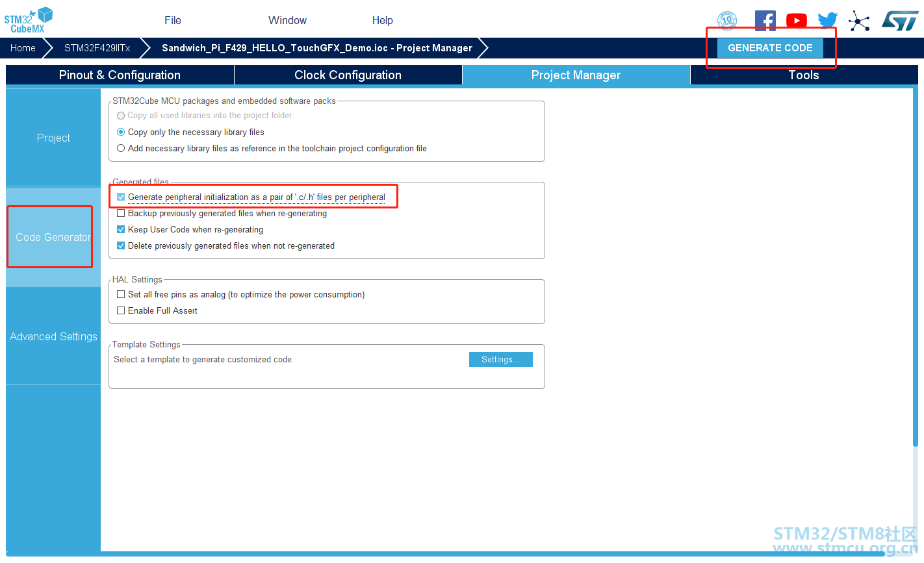Click the ST company logo
This screenshot has height=563, width=924.
click(x=900, y=21)
